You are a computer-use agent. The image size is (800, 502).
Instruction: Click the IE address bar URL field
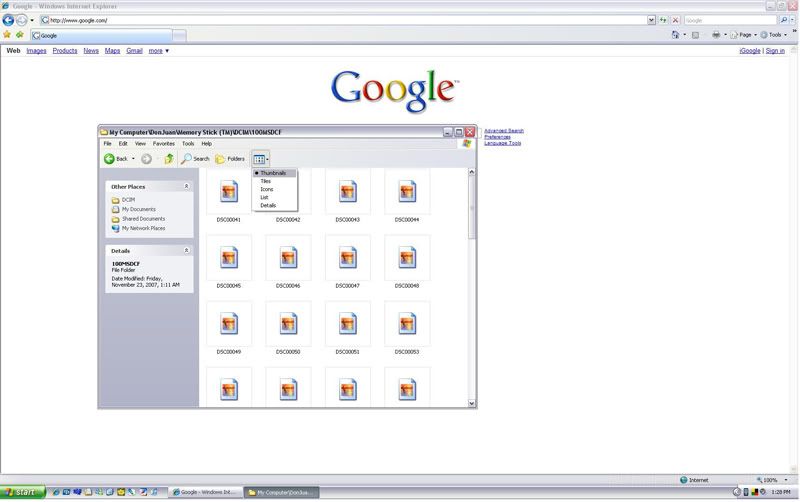(x=343, y=20)
